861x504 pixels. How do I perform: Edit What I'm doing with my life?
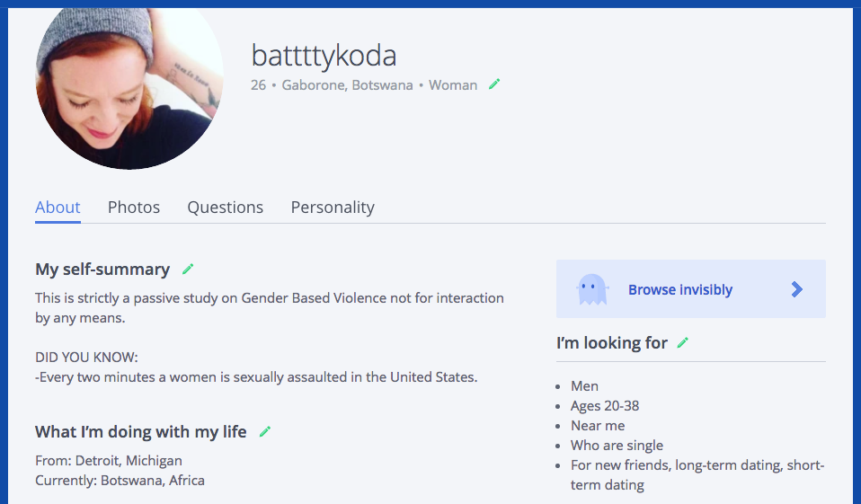pos(264,431)
